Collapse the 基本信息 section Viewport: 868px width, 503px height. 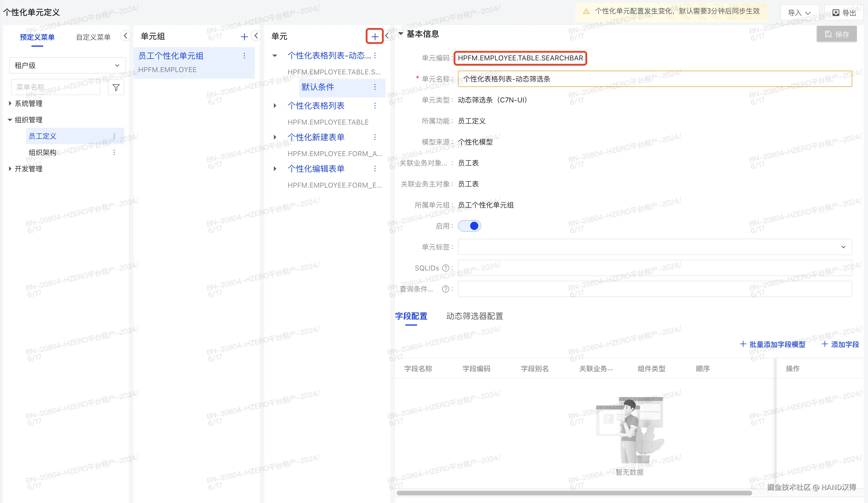pos(400,34)
